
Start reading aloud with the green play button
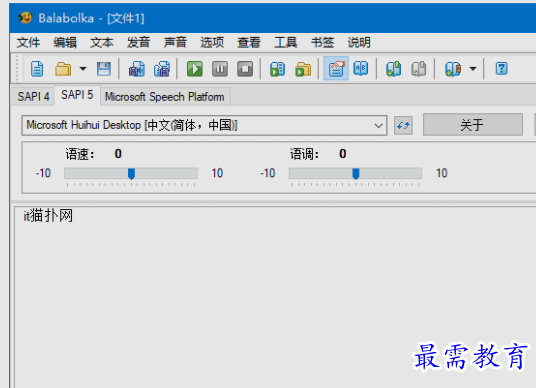pos(195,69)
